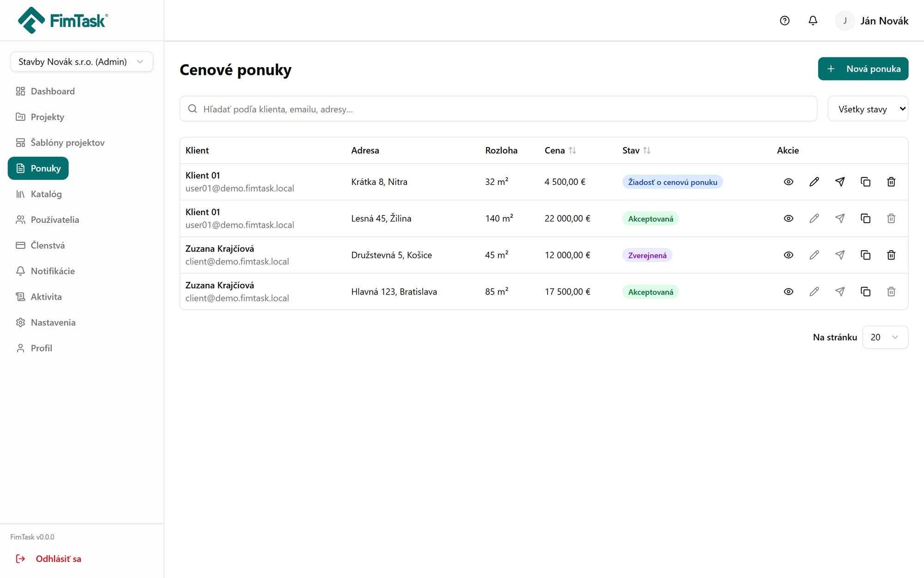The image size is (924, 578).
Task: Open Aktivita in sidebar
Action: pos(39,297)
